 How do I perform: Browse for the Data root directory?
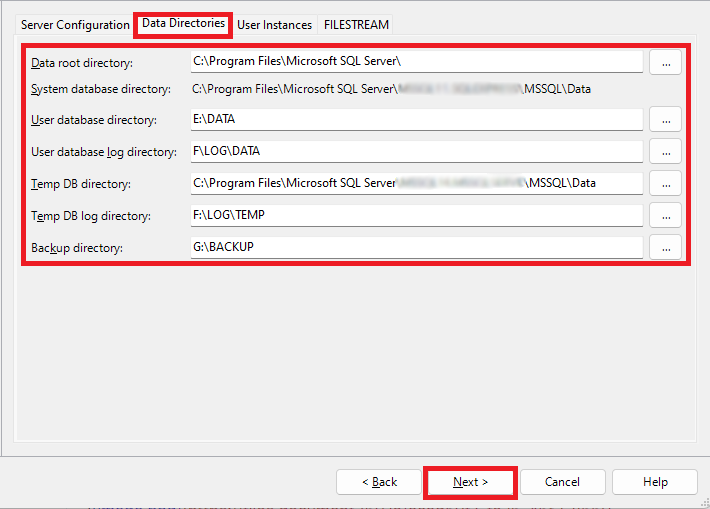(x=665, y=62)
